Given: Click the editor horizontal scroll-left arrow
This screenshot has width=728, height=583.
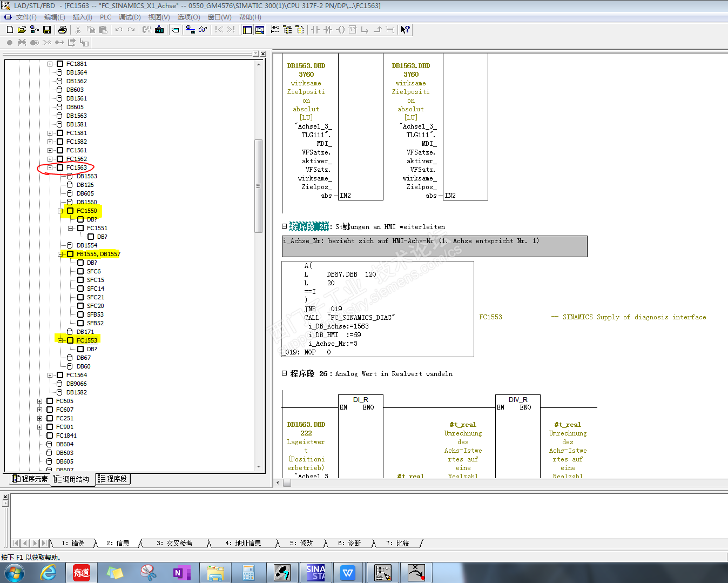Looking at the screenshot, I should (278, 483).
